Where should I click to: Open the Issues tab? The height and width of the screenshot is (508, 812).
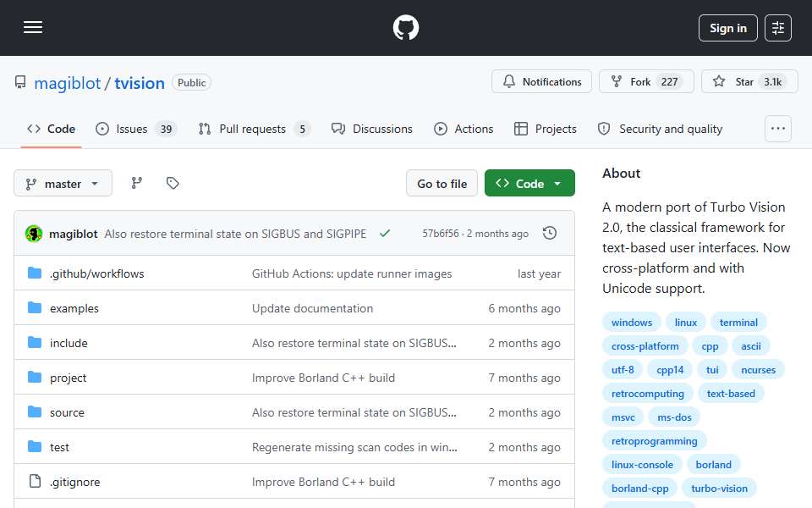click(x=136, y=129)
